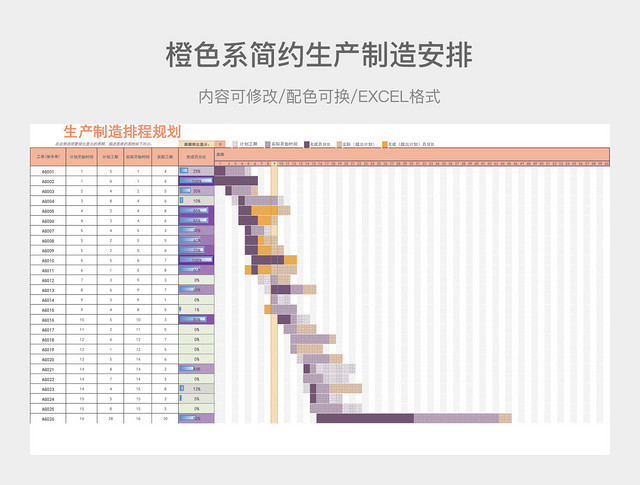Select work order cell A0004
640x485 pixels.
pyautogui.click(x=48, y=201)
